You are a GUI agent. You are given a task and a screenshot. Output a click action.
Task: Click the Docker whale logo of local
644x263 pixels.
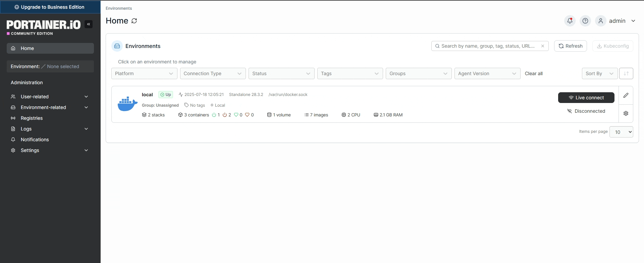pos(127,104)
